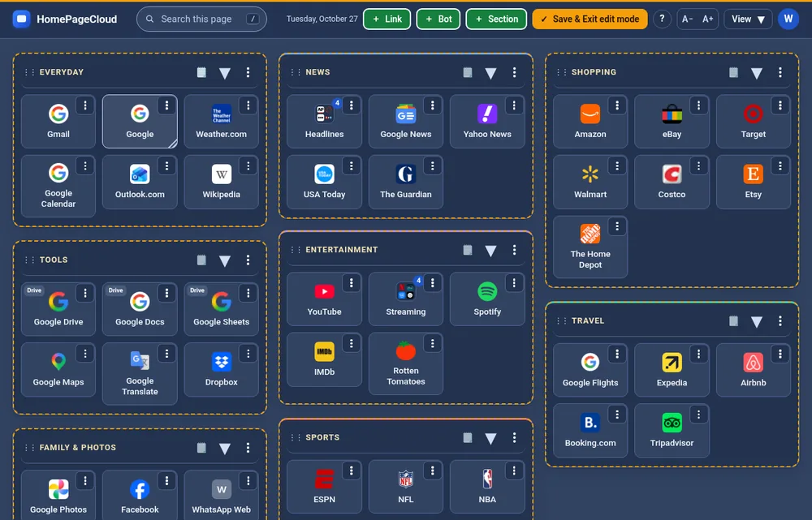The height and width of the screenshot is (520, 812).
Task: Open the Target tile
Action: 753,122
